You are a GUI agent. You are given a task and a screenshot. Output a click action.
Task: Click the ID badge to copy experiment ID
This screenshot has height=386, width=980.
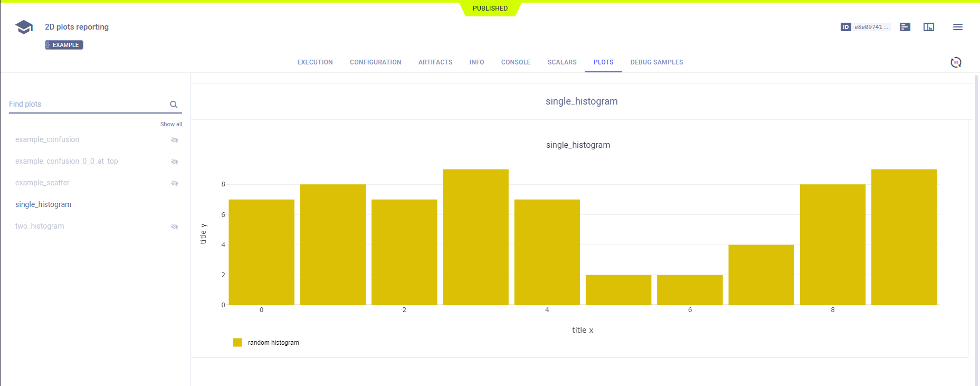(845, 27)
